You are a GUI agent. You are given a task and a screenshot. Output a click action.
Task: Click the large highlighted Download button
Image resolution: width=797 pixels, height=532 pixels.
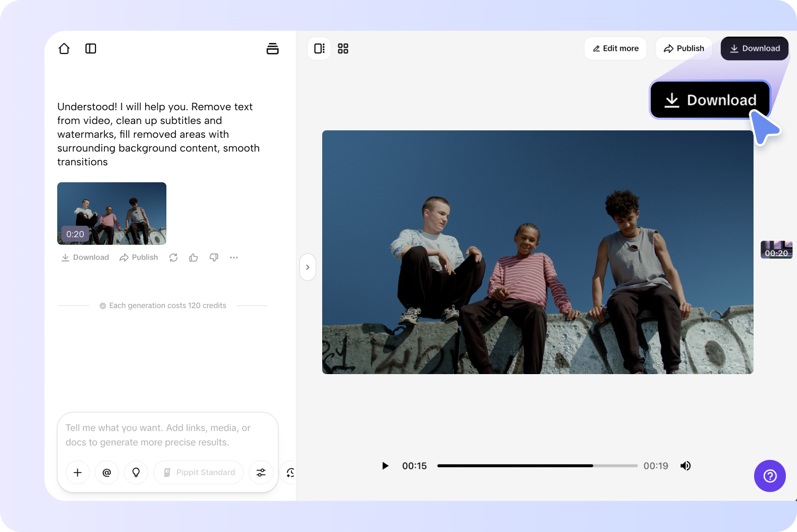[710, 100]
